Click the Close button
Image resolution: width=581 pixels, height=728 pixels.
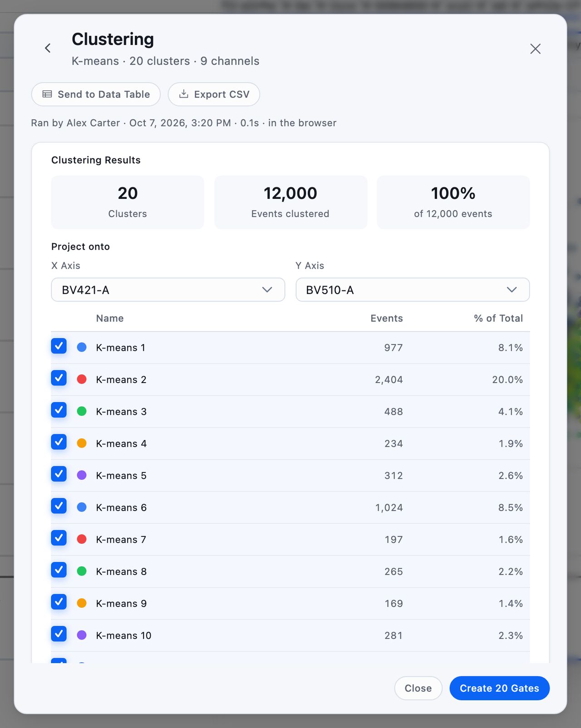[x=418, y=688]
